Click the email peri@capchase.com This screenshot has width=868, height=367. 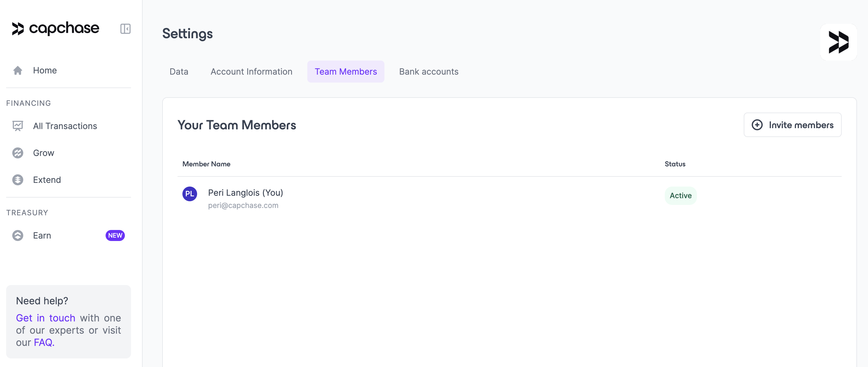pos(243,206)
